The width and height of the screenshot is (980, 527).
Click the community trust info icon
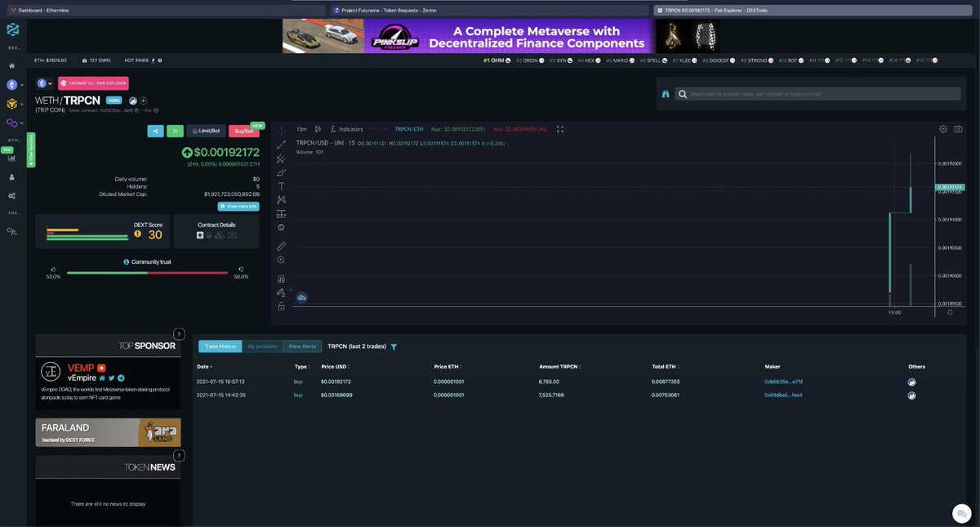[127, 261]
